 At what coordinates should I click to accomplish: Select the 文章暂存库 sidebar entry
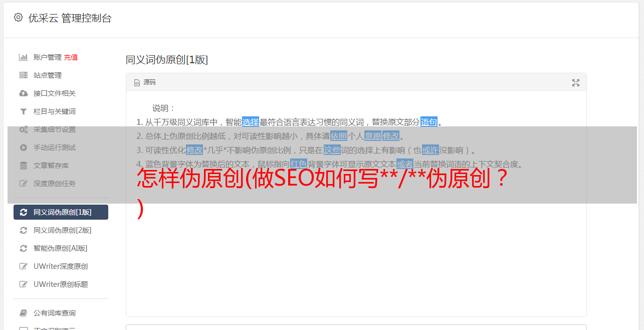tap(61, 166)
